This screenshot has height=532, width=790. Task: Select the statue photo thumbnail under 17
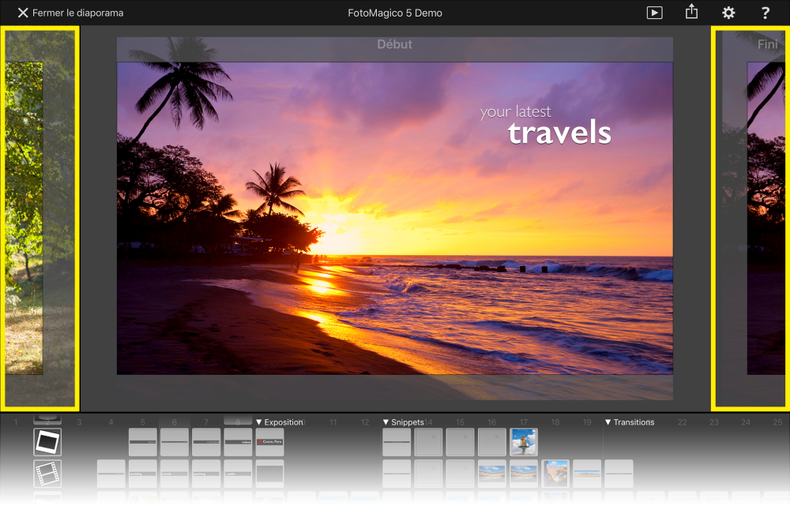click(524, 442)
